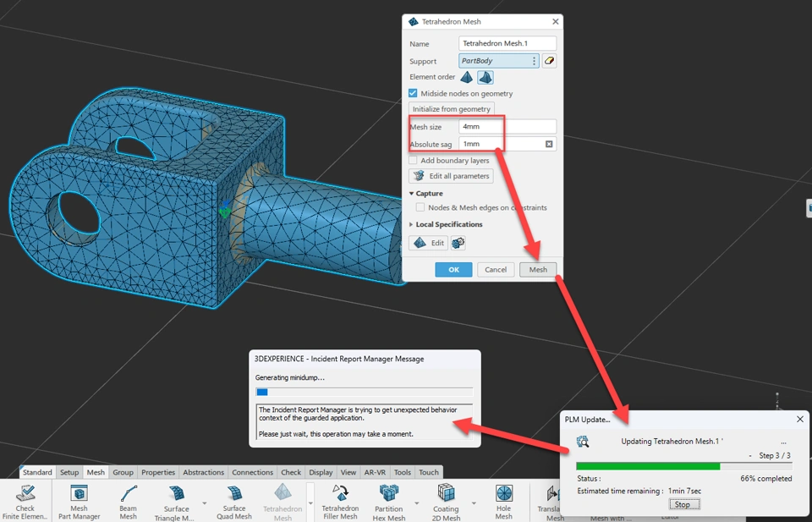Switch to the Display tab
The image size is (812, 522).
click(321, 472)
